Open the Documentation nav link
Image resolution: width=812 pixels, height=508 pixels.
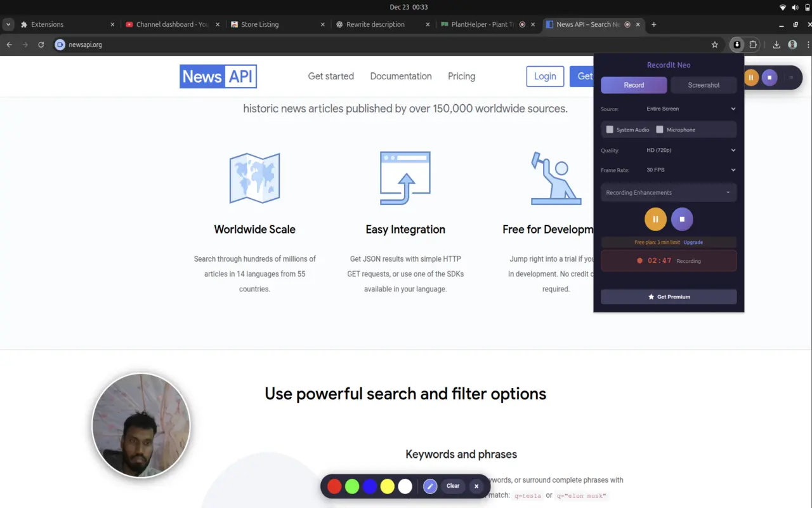pos(401,76)
